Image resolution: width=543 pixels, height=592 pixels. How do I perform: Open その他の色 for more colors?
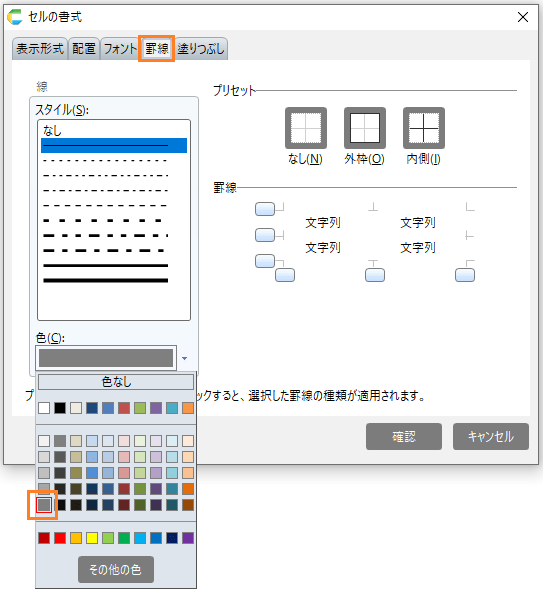116,569
